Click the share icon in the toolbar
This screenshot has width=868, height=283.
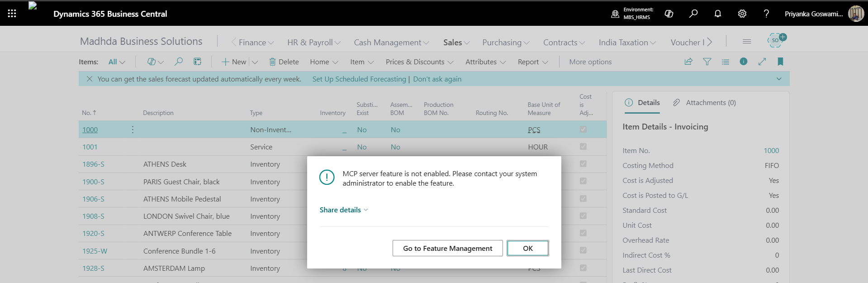pos(688,62)
